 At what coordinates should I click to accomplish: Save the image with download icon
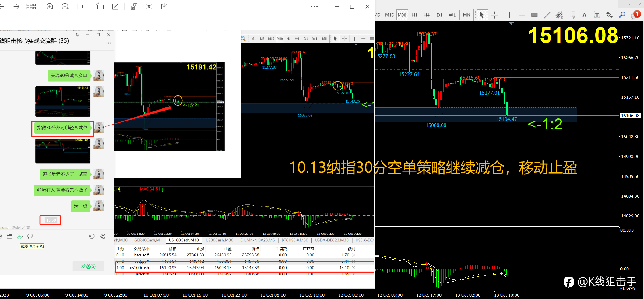pos(164,6)
